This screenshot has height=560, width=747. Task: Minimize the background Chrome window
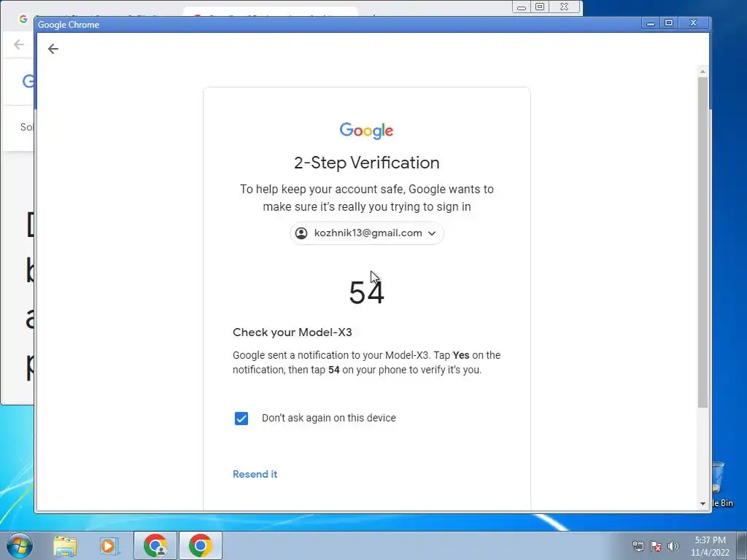[x=522, y=7]
